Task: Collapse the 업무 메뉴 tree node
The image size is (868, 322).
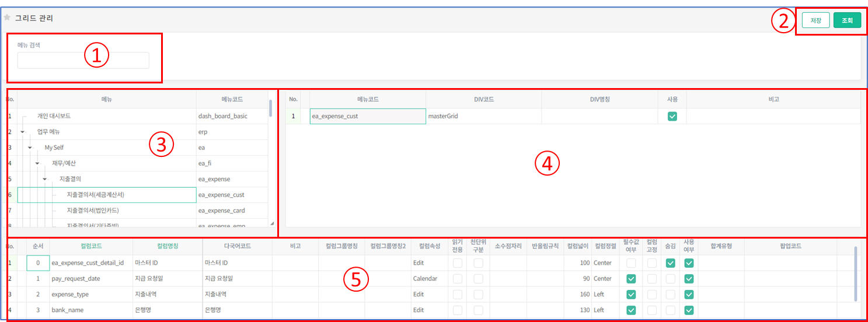Action: pyautogui.click(x=22, y=132)
